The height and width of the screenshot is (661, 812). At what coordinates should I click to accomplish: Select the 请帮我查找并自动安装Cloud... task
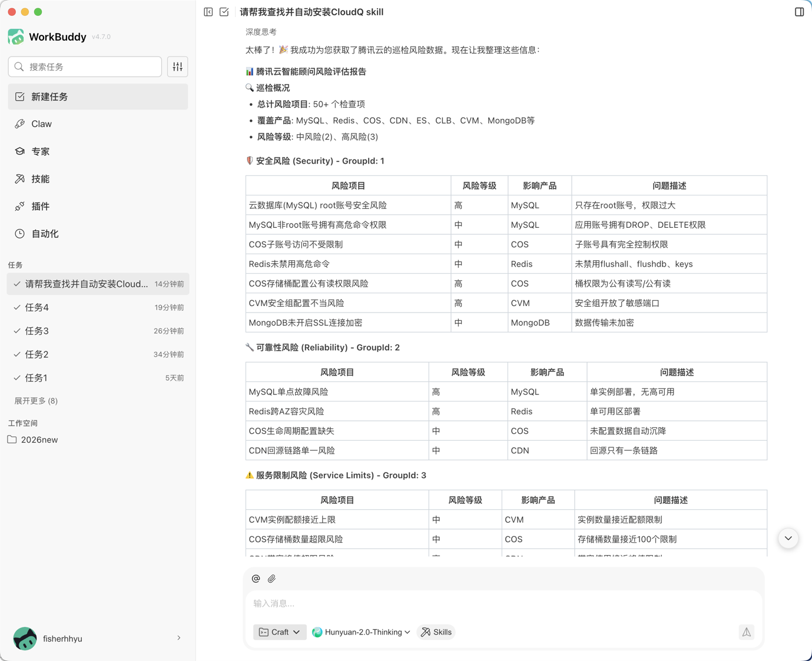click(98, 284)
